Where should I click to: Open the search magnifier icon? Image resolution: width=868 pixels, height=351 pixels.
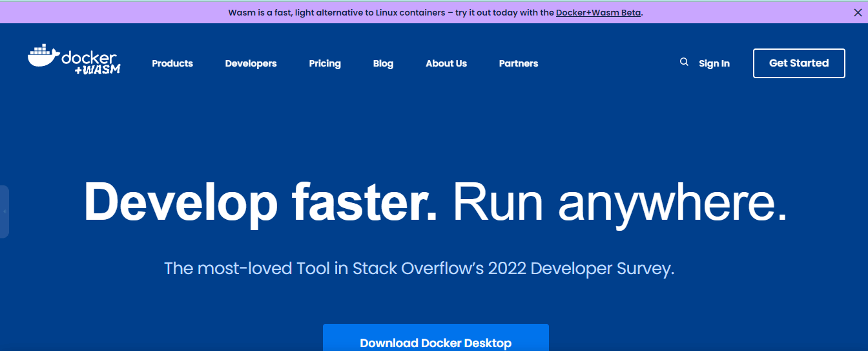pos(684,62)
